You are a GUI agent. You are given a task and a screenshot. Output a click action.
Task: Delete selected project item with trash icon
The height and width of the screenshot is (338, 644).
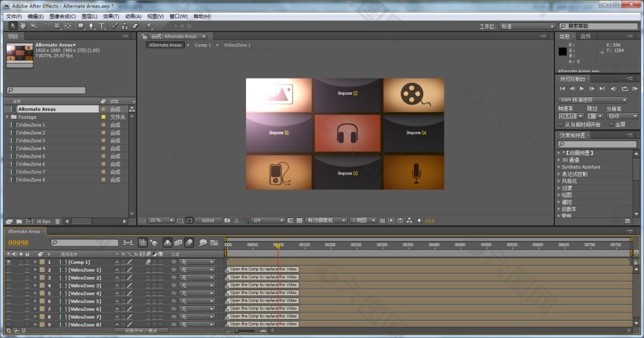point(57,221)
